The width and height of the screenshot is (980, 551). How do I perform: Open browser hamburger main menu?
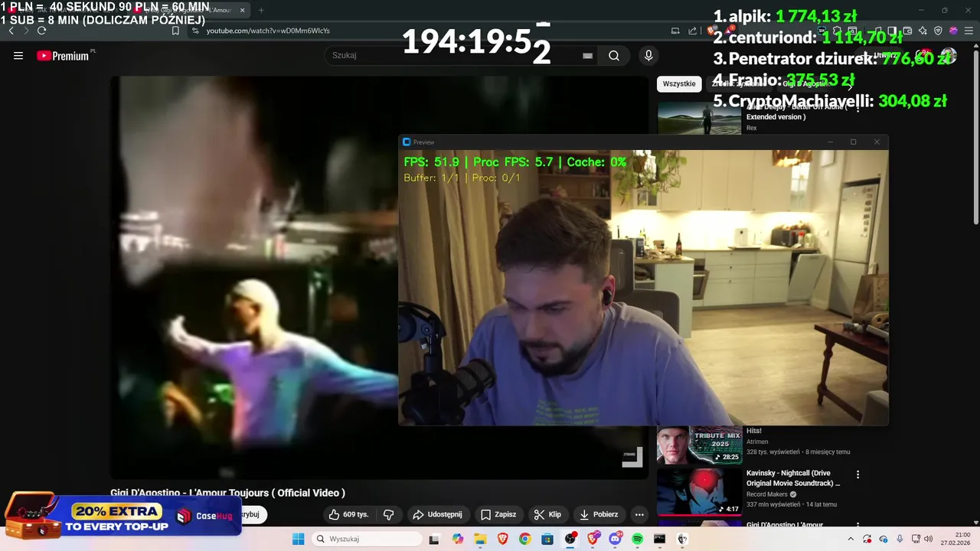(x=969, y=31)
